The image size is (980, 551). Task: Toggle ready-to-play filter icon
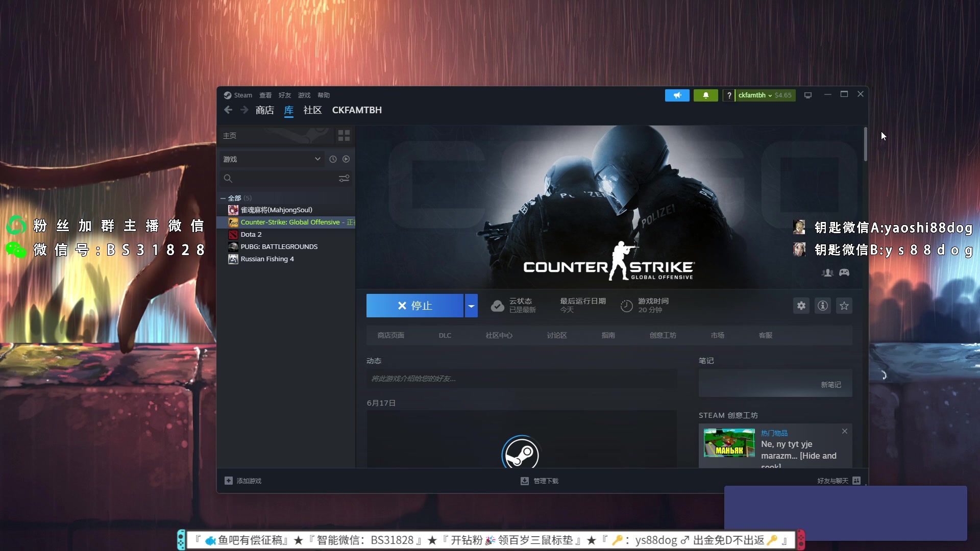[x=346, y=159]
